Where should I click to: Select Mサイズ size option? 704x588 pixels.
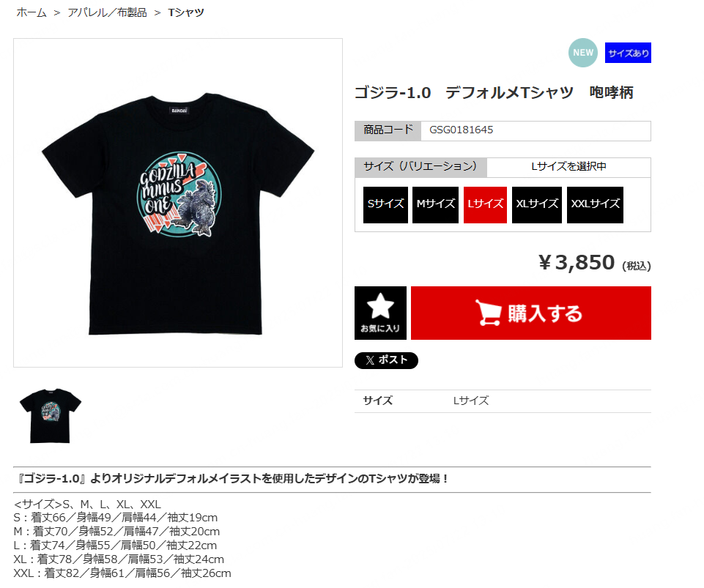pos(435,205)
